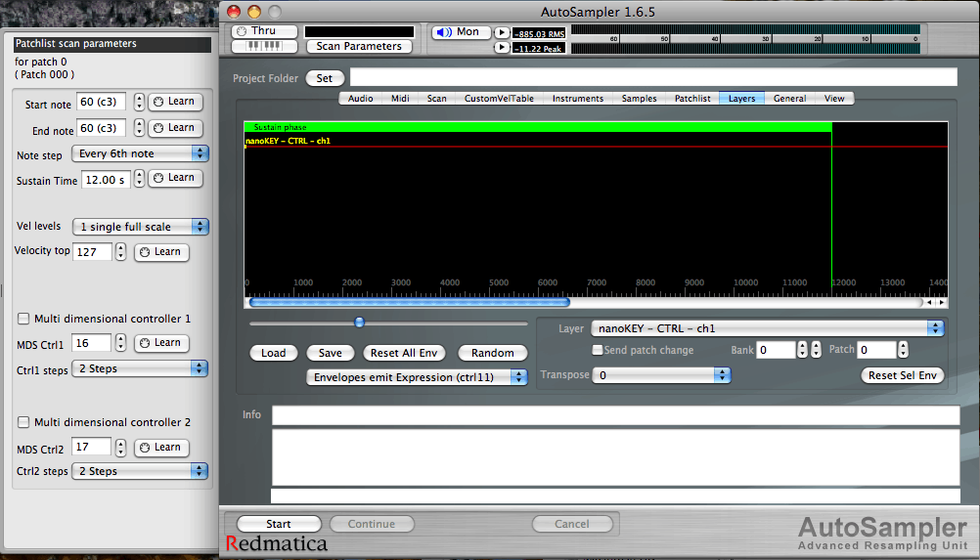This screenshot has height=560, width=980.
Task: Click Learn for Sustain Time
Action: click(x=175, y=178)
